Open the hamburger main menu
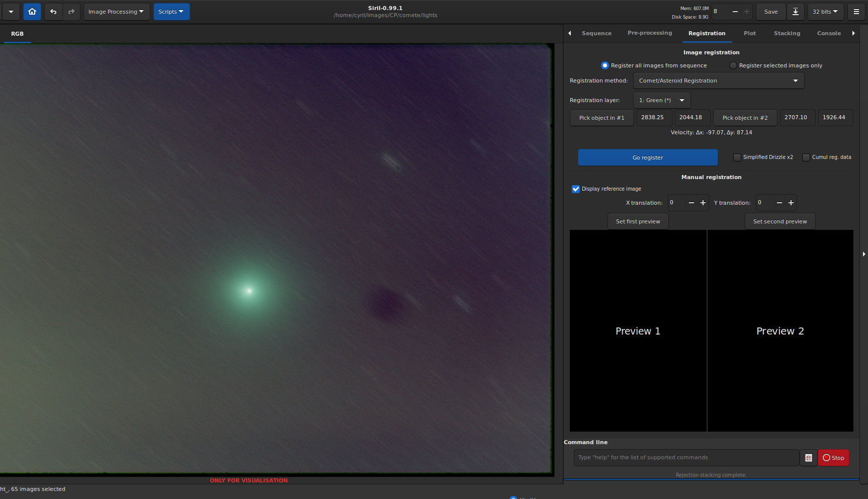The width and height of the screenshot is (868, 499). 856,12
